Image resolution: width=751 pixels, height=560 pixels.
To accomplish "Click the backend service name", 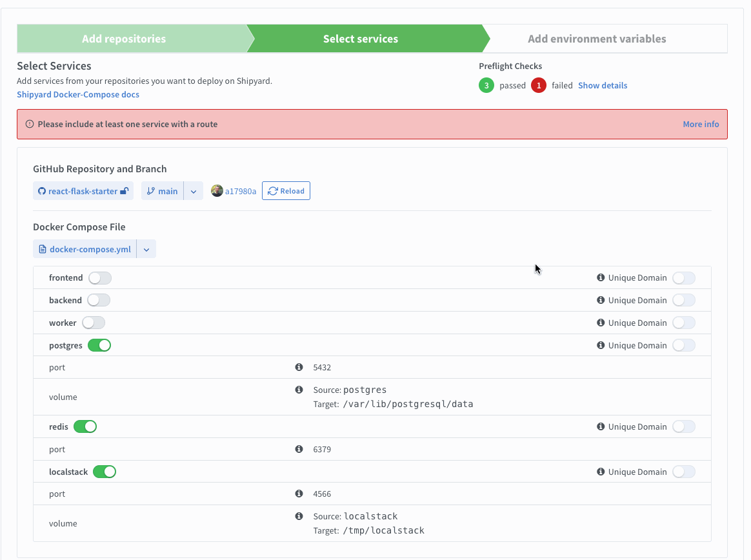I will [65, 301].
